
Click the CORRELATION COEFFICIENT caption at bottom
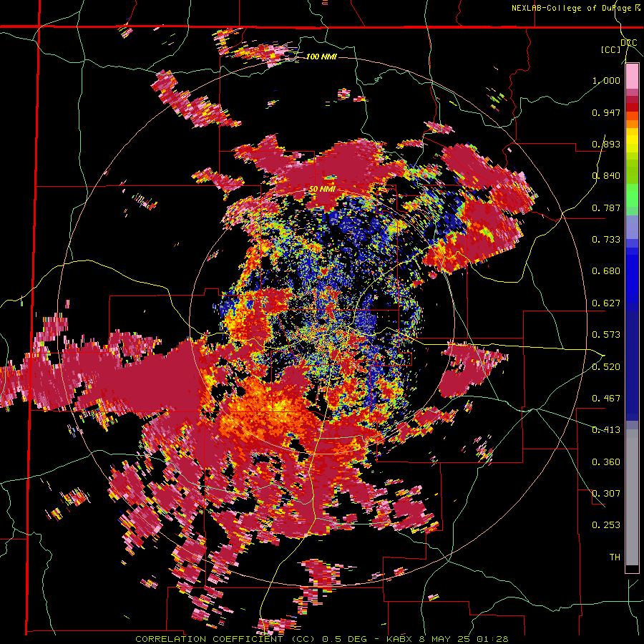tap(321, 639)
